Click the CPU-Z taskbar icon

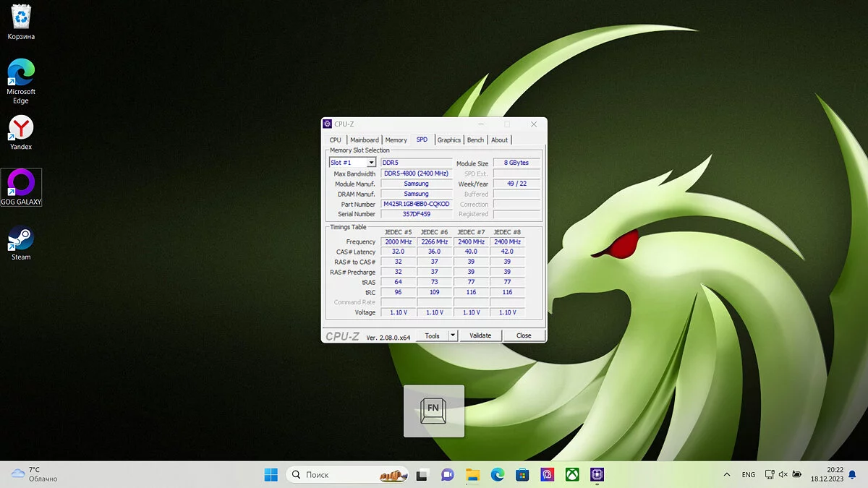click(x=597, y=474)
